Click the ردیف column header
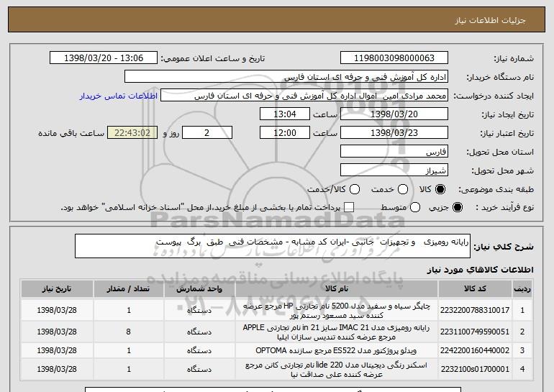554x392 pixels. point(522,289)
